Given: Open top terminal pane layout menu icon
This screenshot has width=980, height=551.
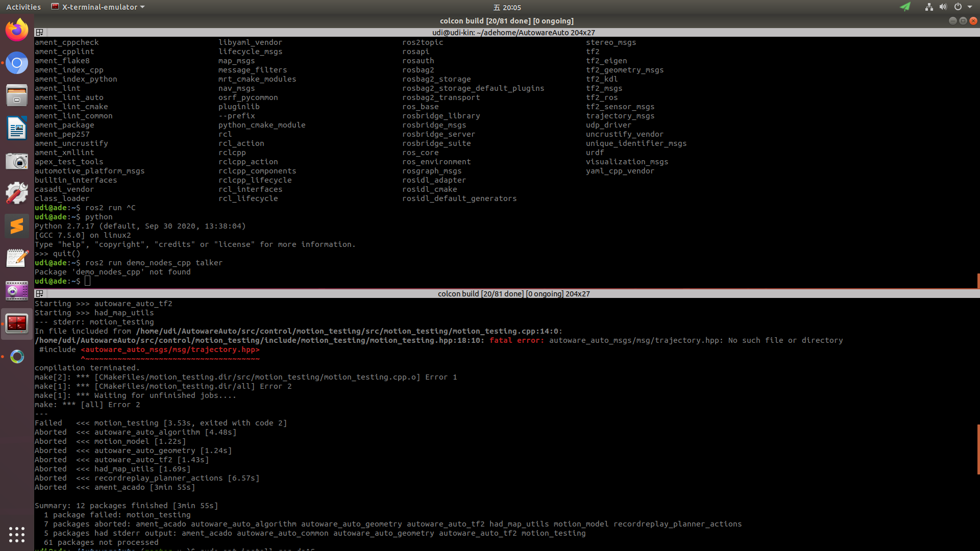Looking at the screenshot, I should [39, 33].
